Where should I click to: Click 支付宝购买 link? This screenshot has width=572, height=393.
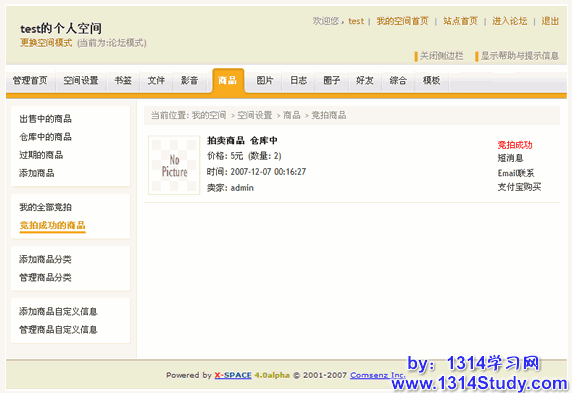click(x=519, y=187)
